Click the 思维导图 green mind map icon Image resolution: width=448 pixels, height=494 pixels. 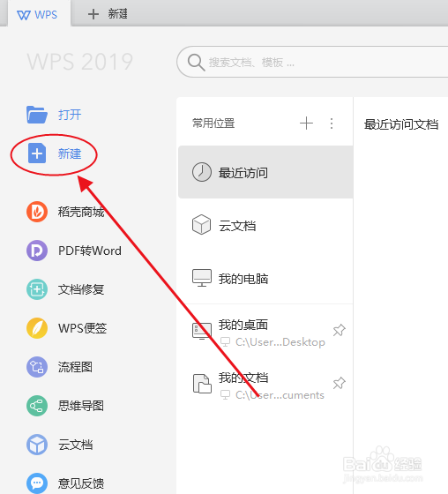pyautogui.click(x=37, y=406)
